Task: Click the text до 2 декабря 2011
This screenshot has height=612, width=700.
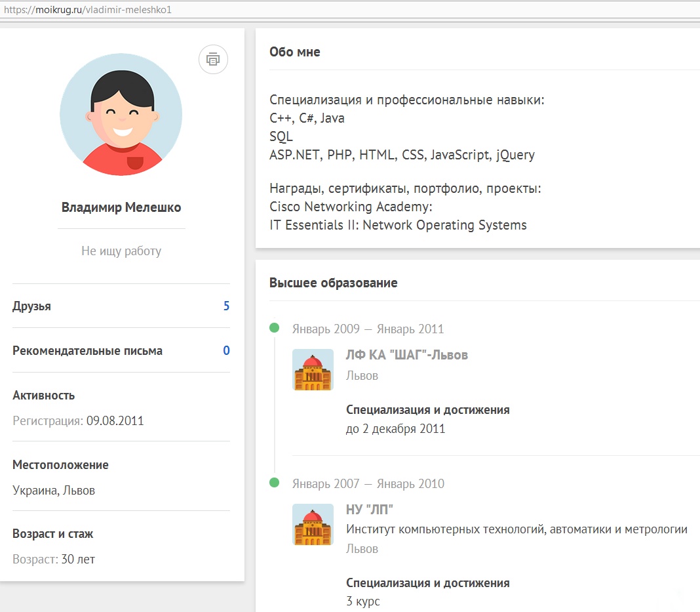Action: point(395,429)
